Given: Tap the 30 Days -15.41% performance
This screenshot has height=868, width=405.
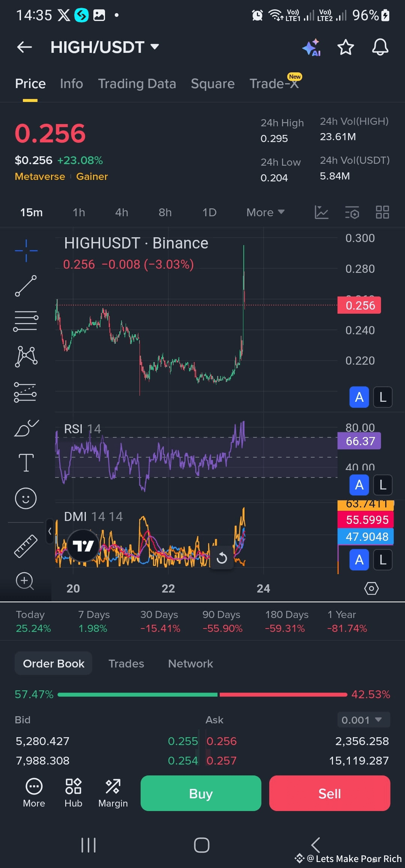Looking at the screenshot, I should (x=160, y=621).
